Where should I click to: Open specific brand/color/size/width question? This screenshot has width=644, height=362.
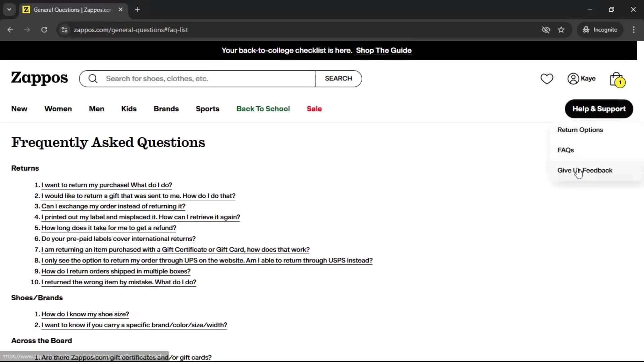tap(134, 325)
